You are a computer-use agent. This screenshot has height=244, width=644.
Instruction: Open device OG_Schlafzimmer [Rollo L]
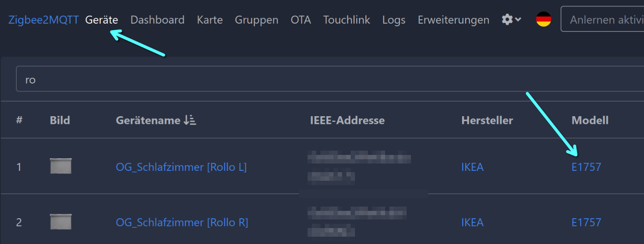pos(181,167)
